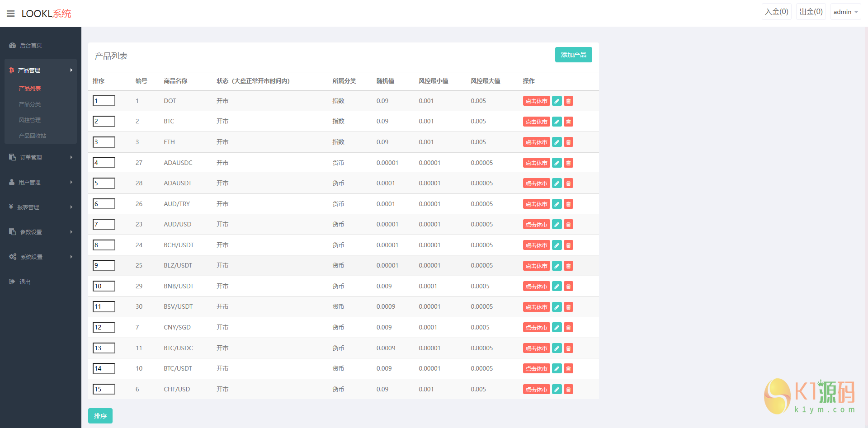Click the trash icon for BCH/USDT
The height and width of the screenshot is (428, 868).
pos(568,245)
